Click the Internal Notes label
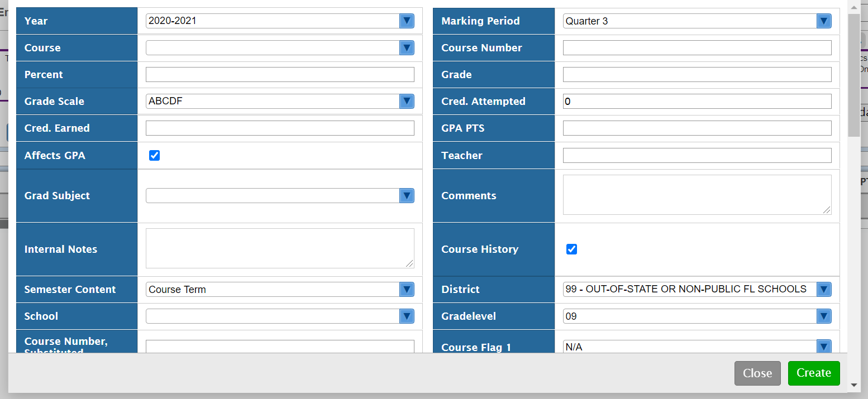The height and width of the screenshot is (399, 868). tap(61, 249)
